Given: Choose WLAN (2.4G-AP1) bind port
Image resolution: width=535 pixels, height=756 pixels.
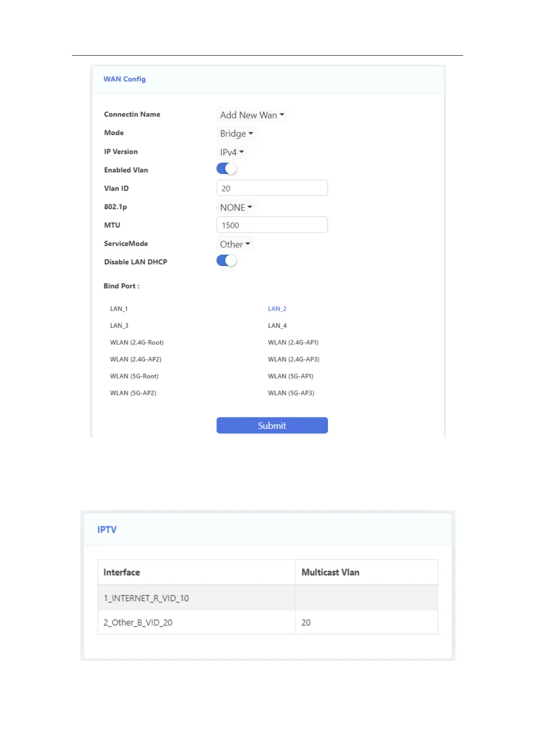Looking at the screenshot, I should [293, 343].
